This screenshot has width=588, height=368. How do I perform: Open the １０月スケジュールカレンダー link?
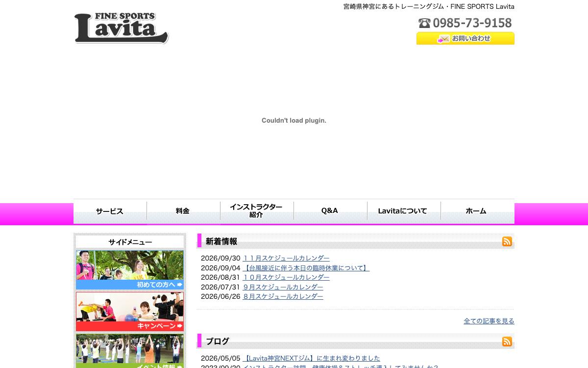click(x=286, y=277)
